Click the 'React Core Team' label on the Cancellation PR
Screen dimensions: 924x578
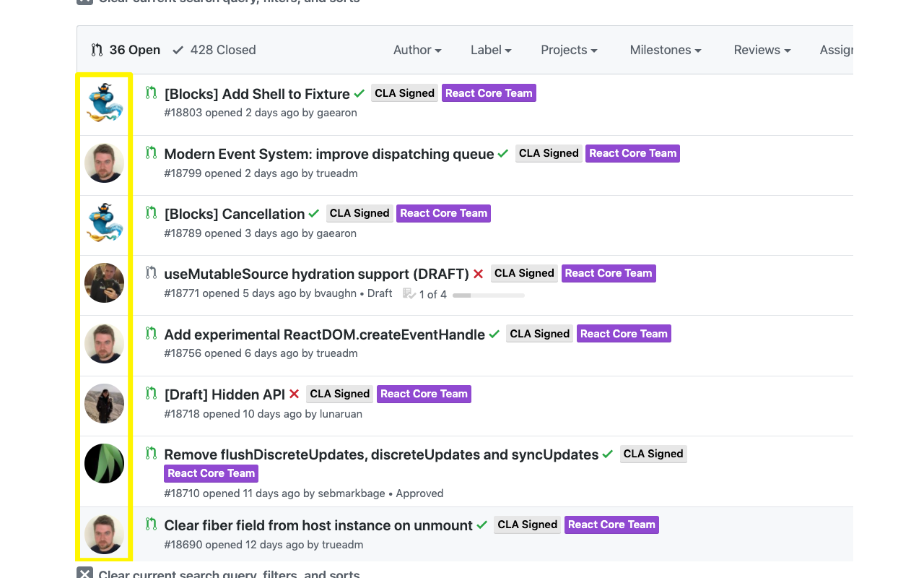point(443,213)
